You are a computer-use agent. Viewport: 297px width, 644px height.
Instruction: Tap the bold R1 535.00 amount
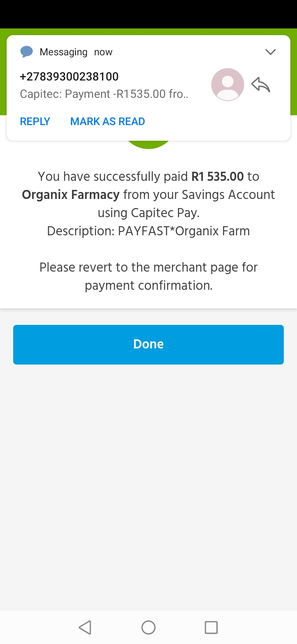point(217,177)
